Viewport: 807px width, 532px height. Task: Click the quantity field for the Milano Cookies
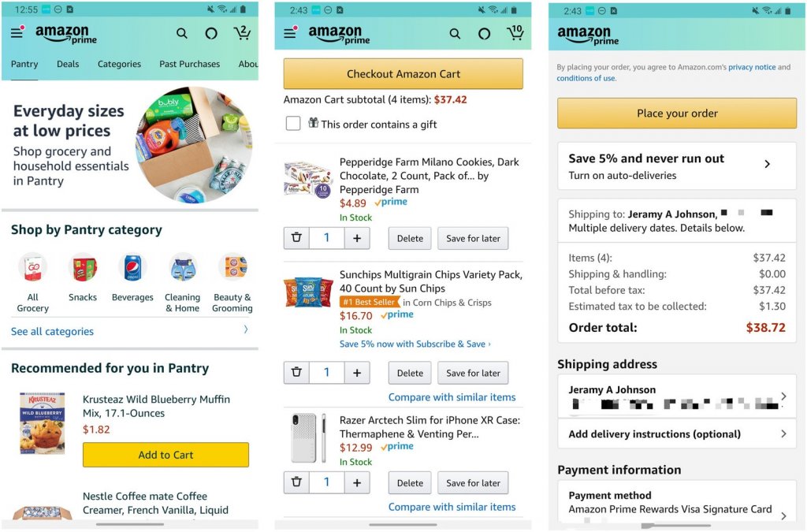[x=326, y=238]
